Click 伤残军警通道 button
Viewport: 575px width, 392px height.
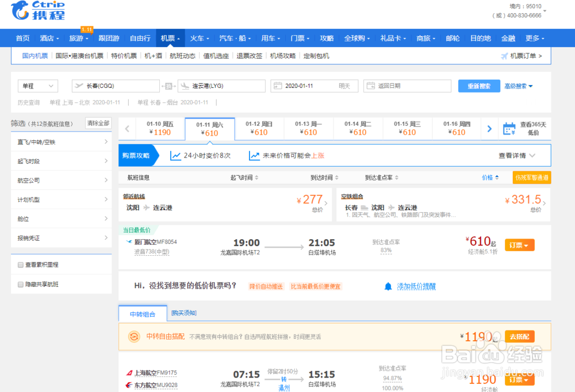coord(532,178)
